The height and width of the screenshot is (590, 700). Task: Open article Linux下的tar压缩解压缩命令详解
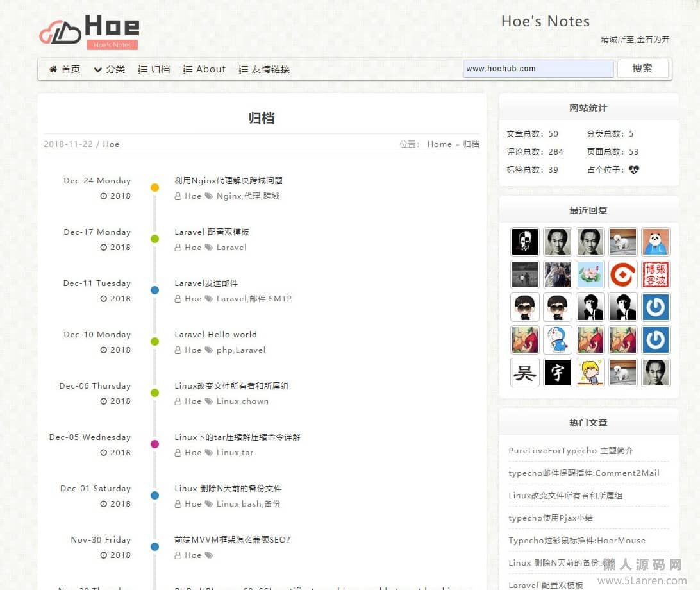[237, 437]
